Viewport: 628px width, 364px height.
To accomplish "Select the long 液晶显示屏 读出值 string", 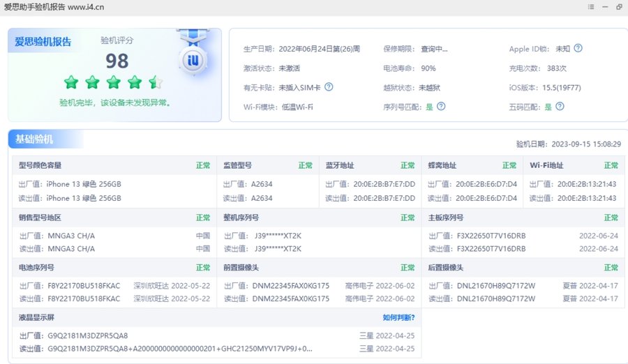I will [x=180, y=349].
